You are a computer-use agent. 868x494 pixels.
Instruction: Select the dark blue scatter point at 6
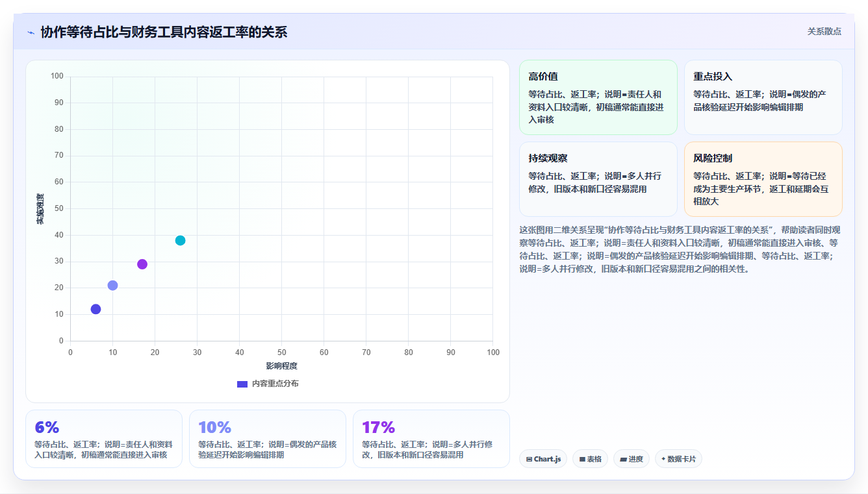click(96, 309)
